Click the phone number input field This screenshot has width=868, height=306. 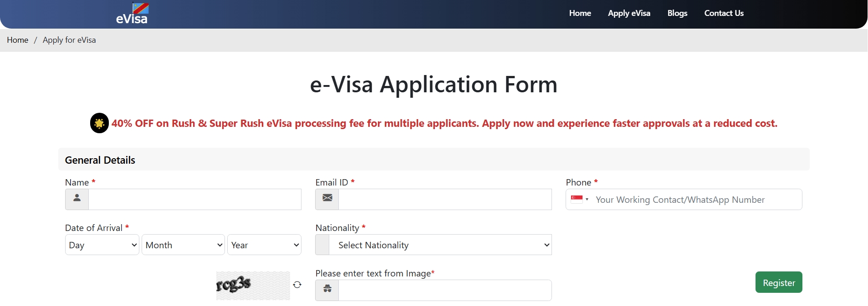point(697,200)
